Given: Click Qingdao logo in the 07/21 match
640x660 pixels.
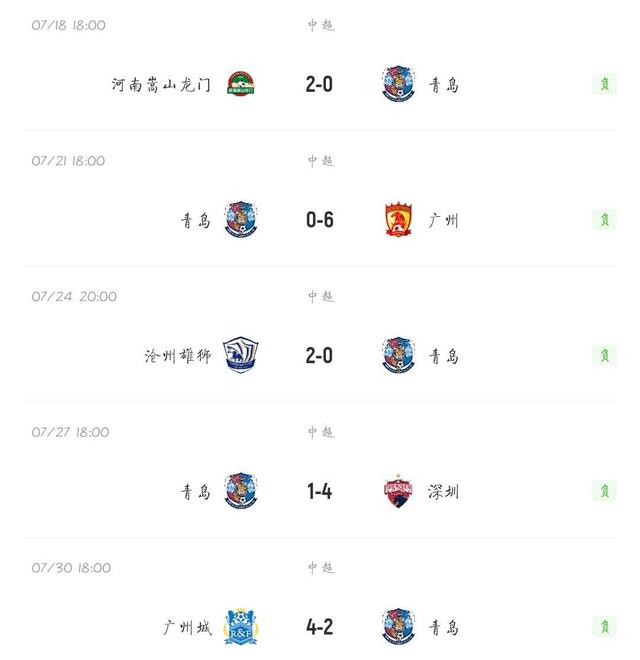Looking at the screenshot, I should click(x=241, y=220).
